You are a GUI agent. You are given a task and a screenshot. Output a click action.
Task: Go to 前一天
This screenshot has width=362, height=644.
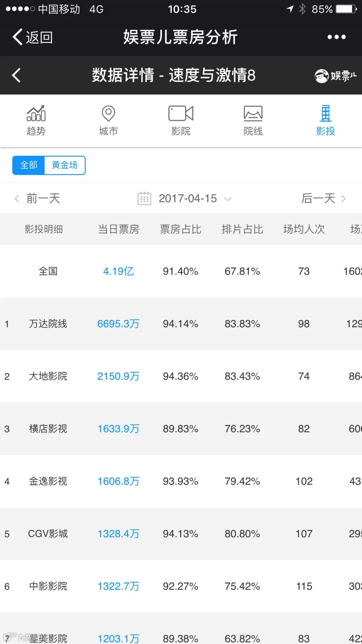click(37, 198)
